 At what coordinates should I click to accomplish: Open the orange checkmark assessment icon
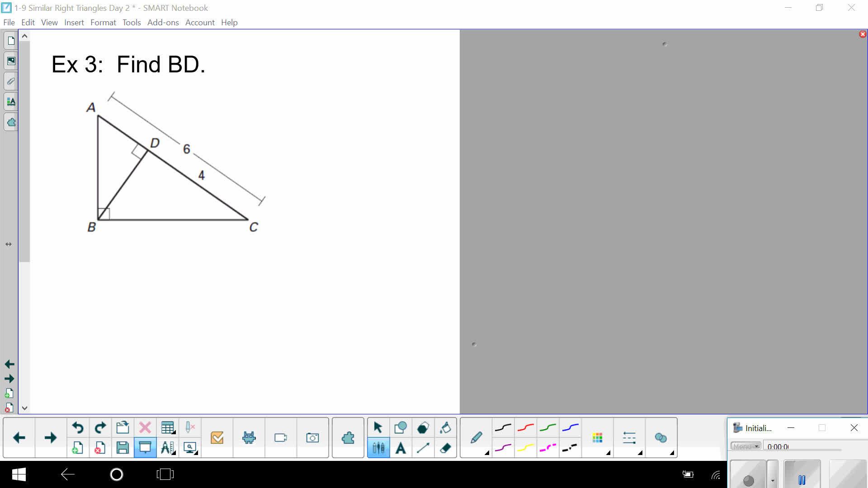coord(217,437)
